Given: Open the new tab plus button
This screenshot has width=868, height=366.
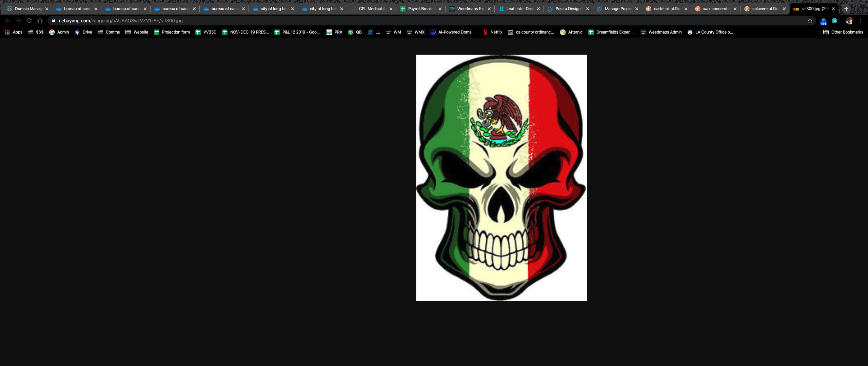Looking at the screenshot, I should coord(846,9).
